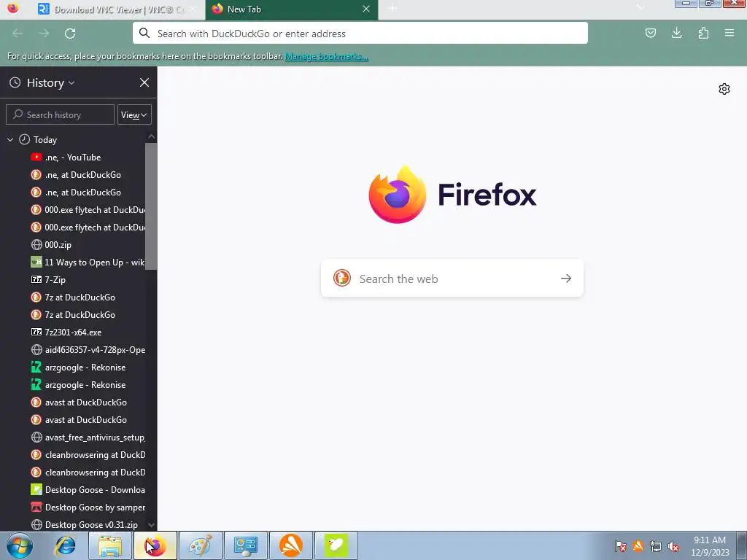The width and height of the screenshot is (747, 560).
Task: Open '11 Ways to Open Up' entry
Action: (x=88, y=262)
